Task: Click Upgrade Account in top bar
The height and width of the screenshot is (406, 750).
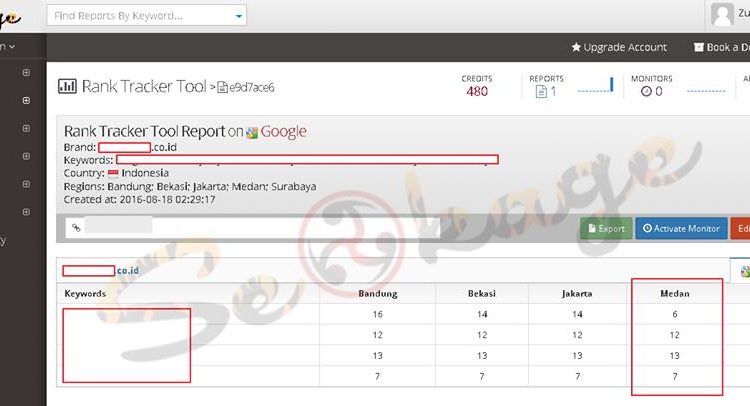Action: 619,47
